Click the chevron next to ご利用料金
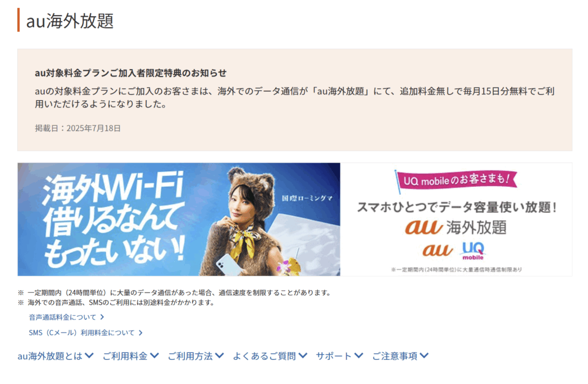Image resolution: width=588 pixels, height=384 pixels. (154, 355)
